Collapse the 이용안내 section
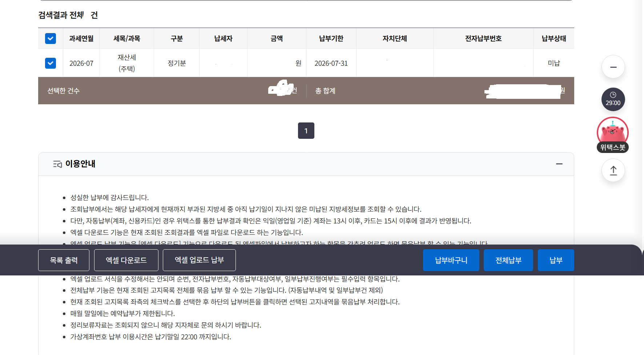Screen dimensions: 644x355 559,164
